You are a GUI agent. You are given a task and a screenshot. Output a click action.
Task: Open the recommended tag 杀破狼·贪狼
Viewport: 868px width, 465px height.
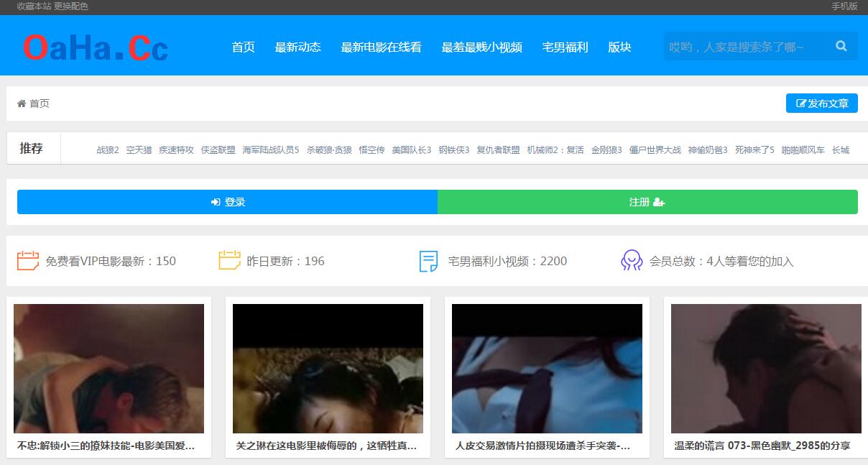[329, 150]
